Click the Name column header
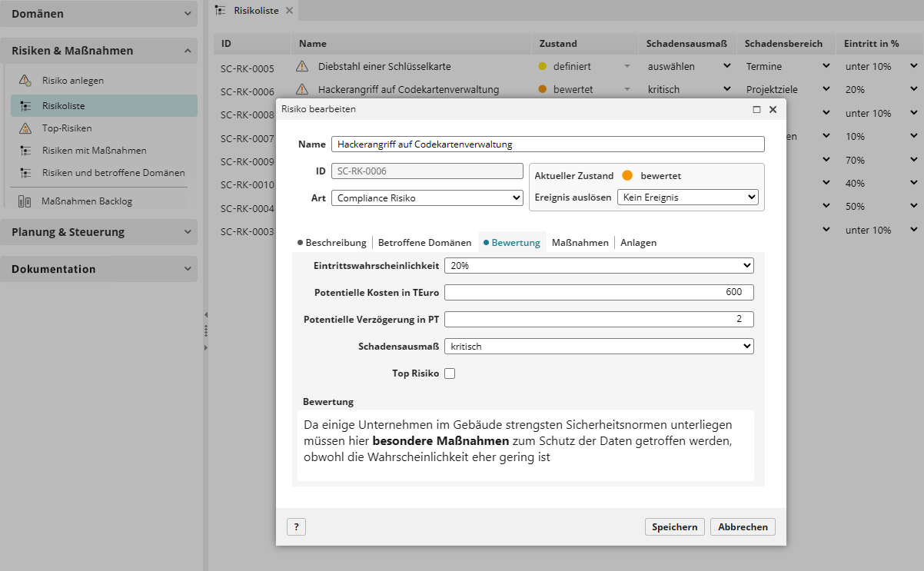Image resolution: width=924 pixels, height=571 pixels. (411, 44)
